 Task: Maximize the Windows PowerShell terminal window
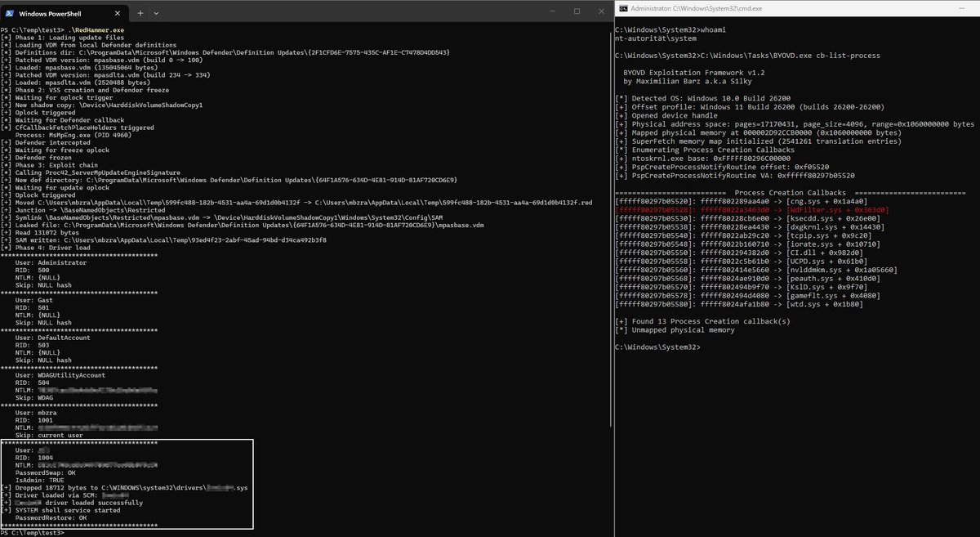[x=577, y=11]
